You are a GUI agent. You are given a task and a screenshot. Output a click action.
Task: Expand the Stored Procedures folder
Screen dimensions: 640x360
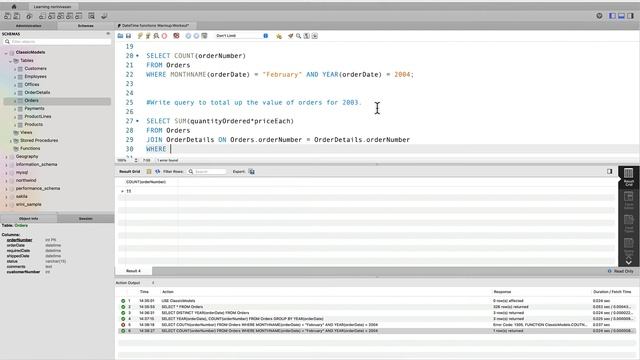point(10,141)
